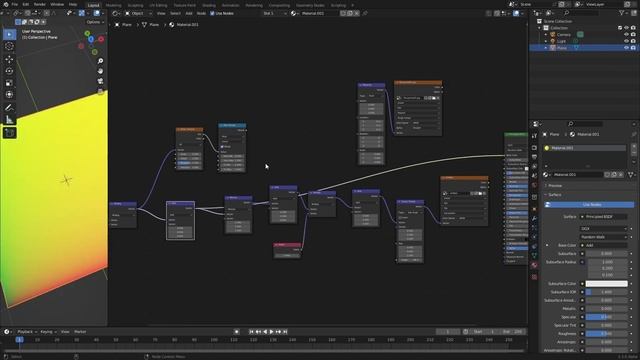Open the outliner filter funnel icon
Viewport: 640px width, 360px height.
click(x=622, y=13)
